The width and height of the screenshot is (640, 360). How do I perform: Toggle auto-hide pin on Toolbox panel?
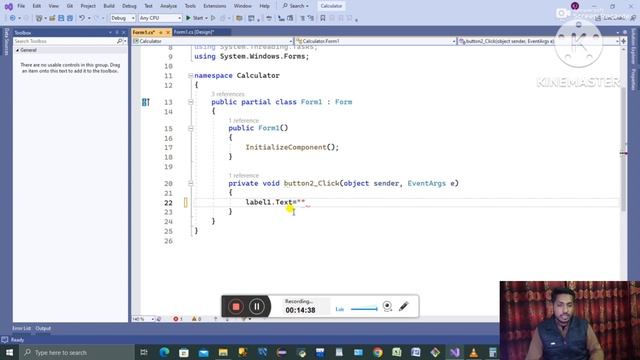pos(117,32)
